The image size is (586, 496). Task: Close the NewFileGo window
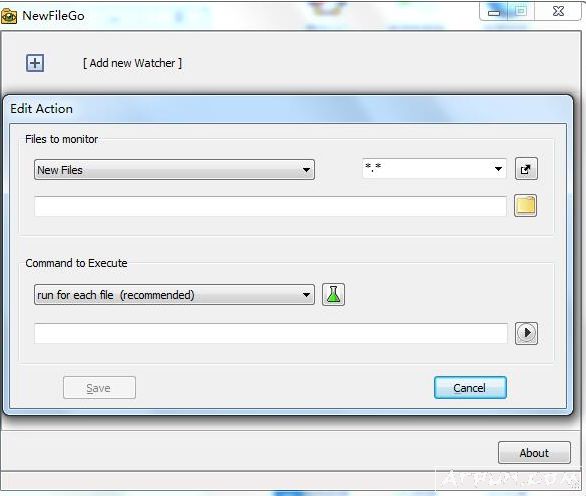point(558,12)
